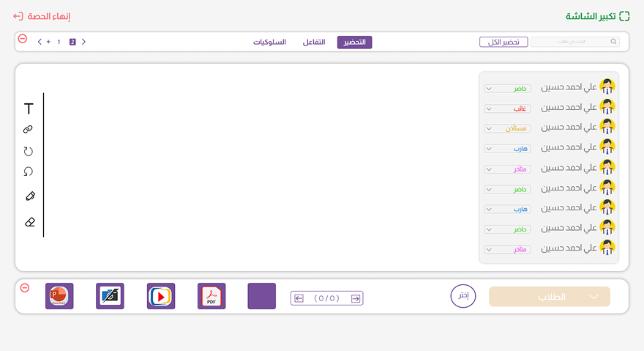Collapse the bottom media bar with minus
Viewport: 644px width, 351px height.
[24, 288]
